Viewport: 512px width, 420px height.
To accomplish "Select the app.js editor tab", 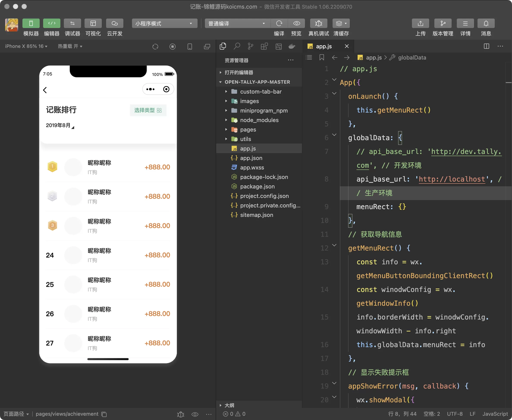I will (x=324, y=46).
